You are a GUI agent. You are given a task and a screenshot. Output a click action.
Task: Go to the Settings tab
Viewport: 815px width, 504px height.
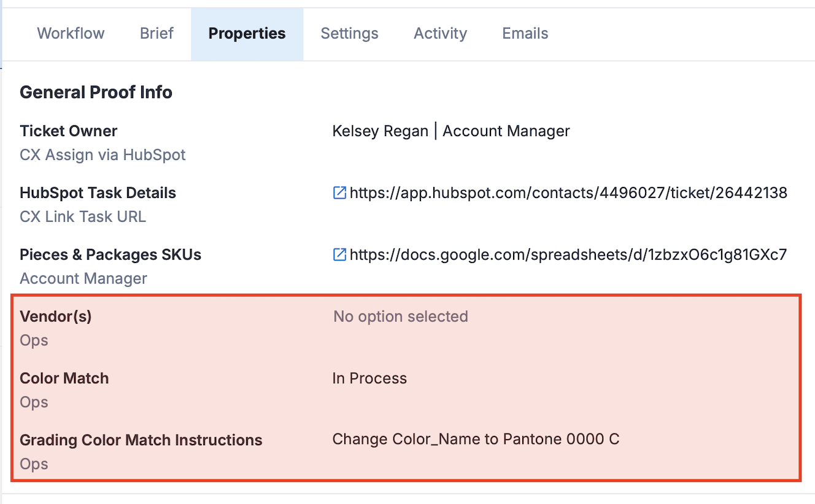[349, 34]
